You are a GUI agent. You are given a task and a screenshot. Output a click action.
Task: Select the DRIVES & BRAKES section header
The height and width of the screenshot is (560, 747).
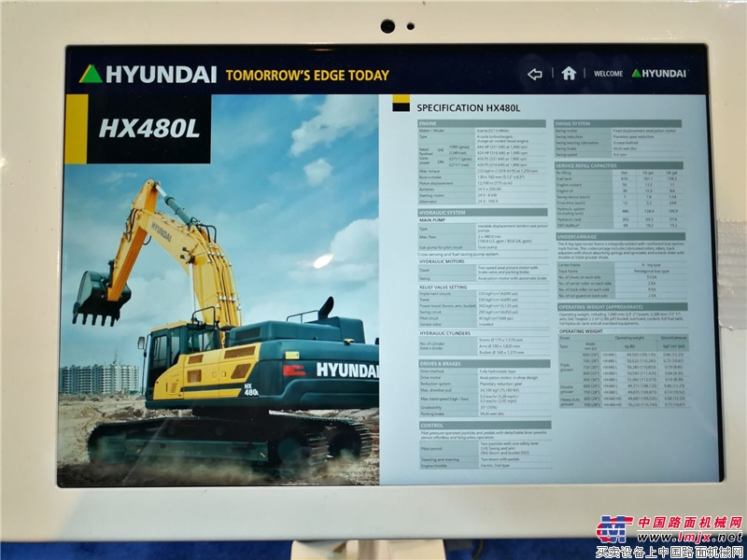coord(484,364)
